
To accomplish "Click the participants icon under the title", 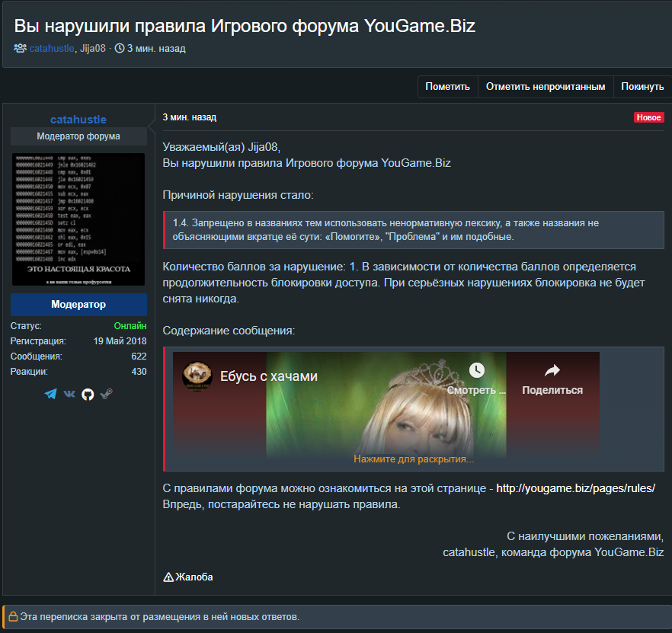I will (x=20, y=48).
